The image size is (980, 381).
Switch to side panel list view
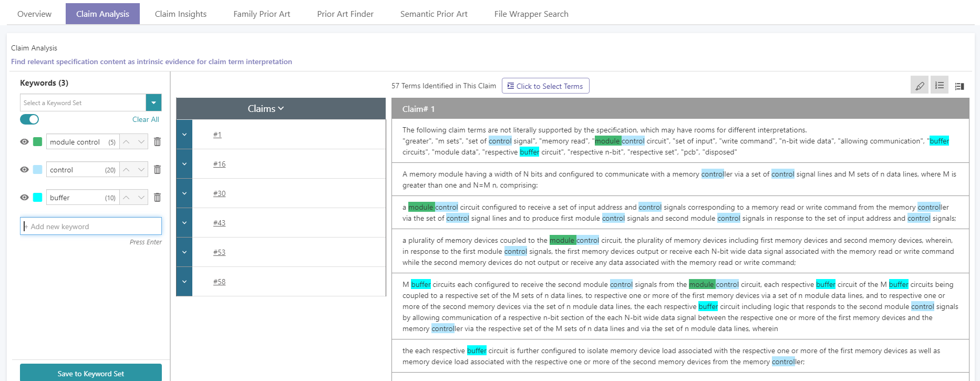pyautogui.click(x=960, y=86)
